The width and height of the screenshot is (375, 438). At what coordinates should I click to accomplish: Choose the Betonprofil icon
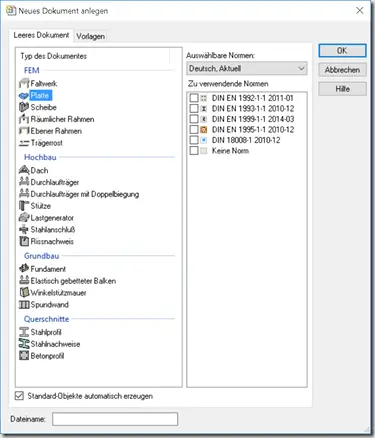pyautogui.click(x=24, y=356)
